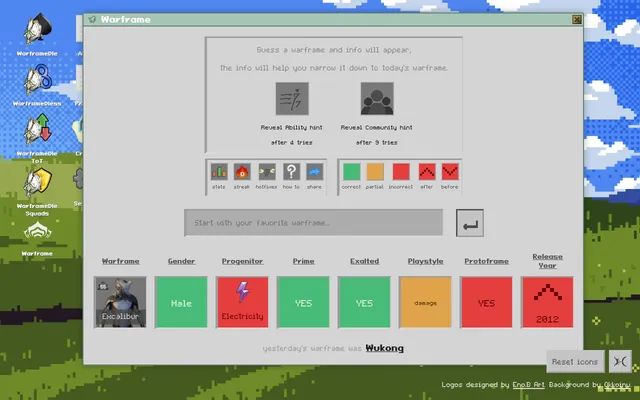Click the orange partial legend swatch
This screenshot has width=640, height=400.
click(375, 172)
